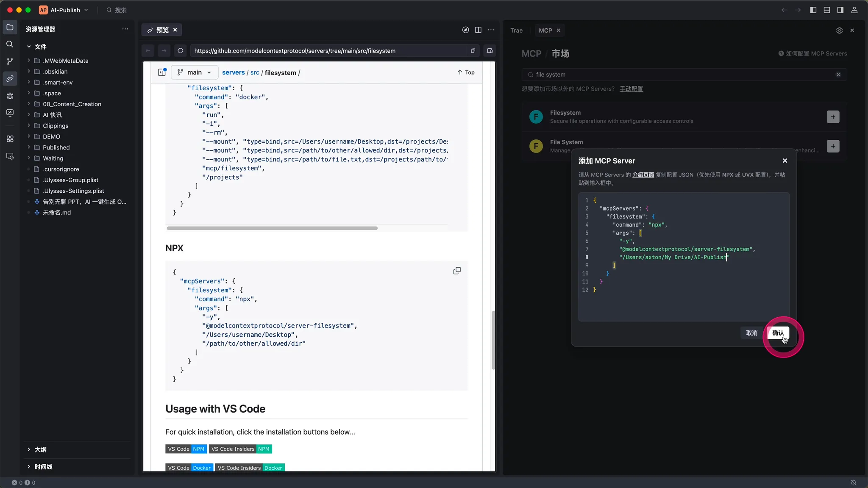Confirm with the 确认 button

click(778, 333)
